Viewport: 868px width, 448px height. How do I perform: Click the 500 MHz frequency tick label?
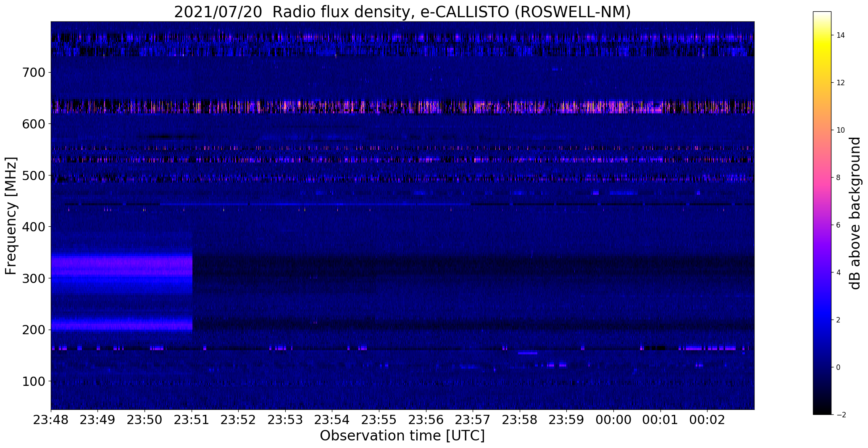(x=33, y=175)
